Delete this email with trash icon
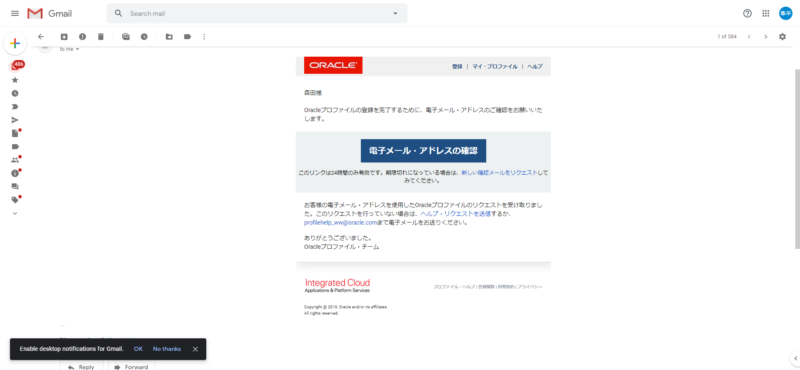The height and width of the screenshot is (370, 800). [101, 37]
